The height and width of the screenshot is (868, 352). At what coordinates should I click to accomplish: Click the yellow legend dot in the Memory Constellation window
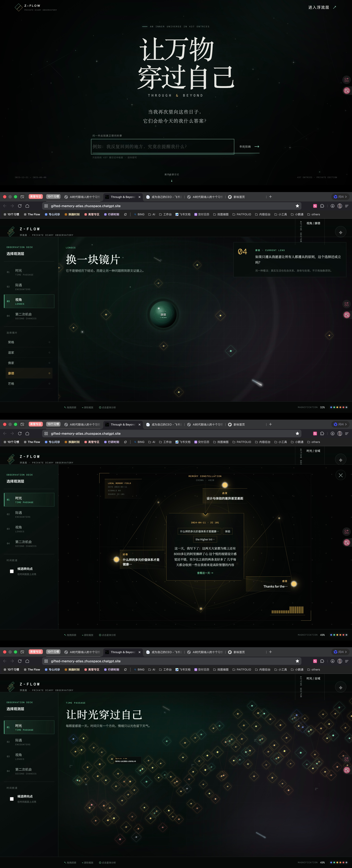pos(337,635)
